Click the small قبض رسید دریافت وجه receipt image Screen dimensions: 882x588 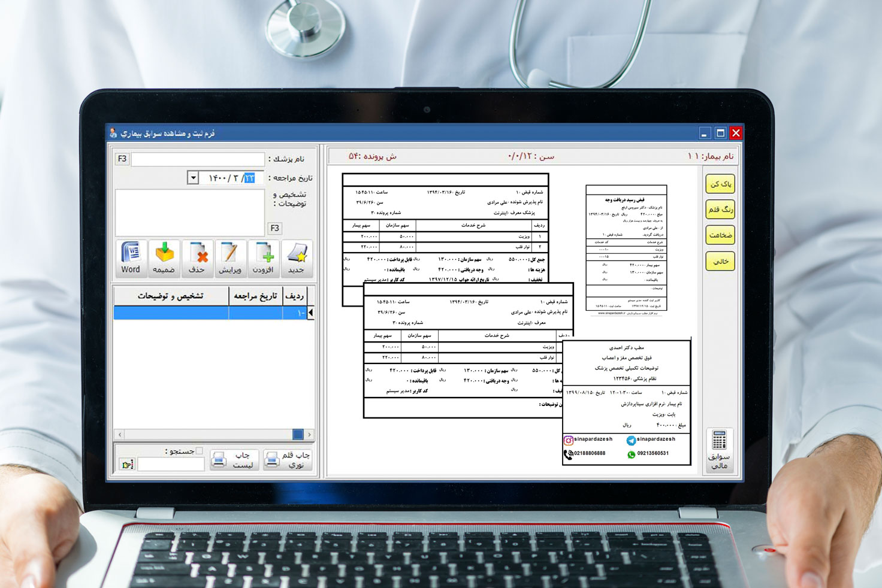(626, 248)
